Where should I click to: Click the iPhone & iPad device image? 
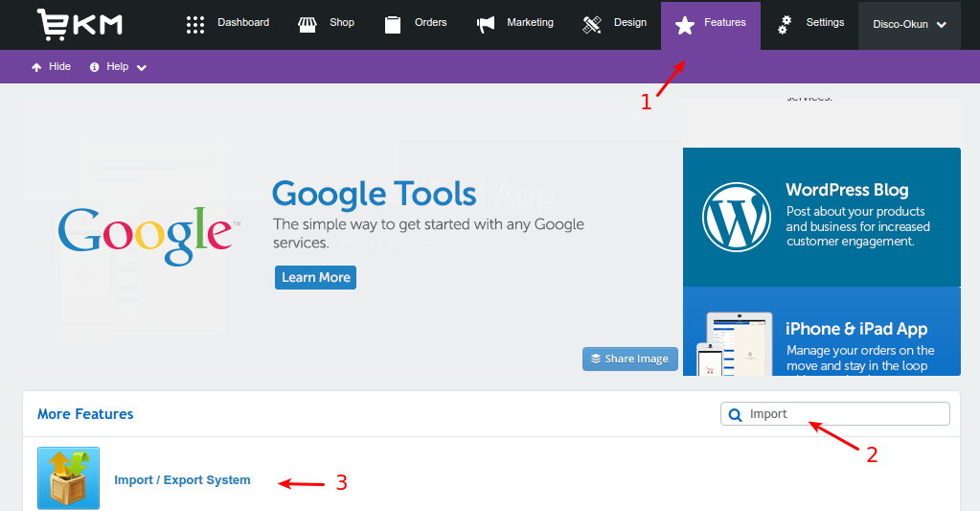pos(735,344)
